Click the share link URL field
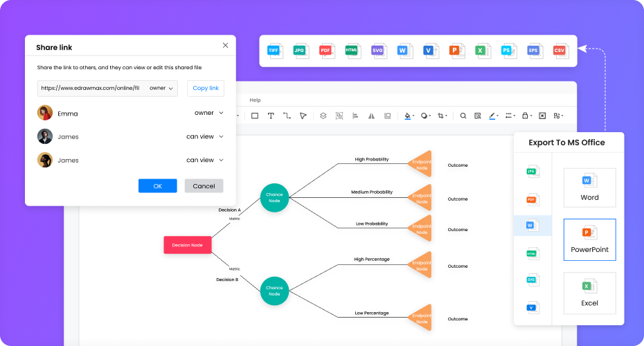The width and height of the screenshot is (644, 346). point(90,89)
